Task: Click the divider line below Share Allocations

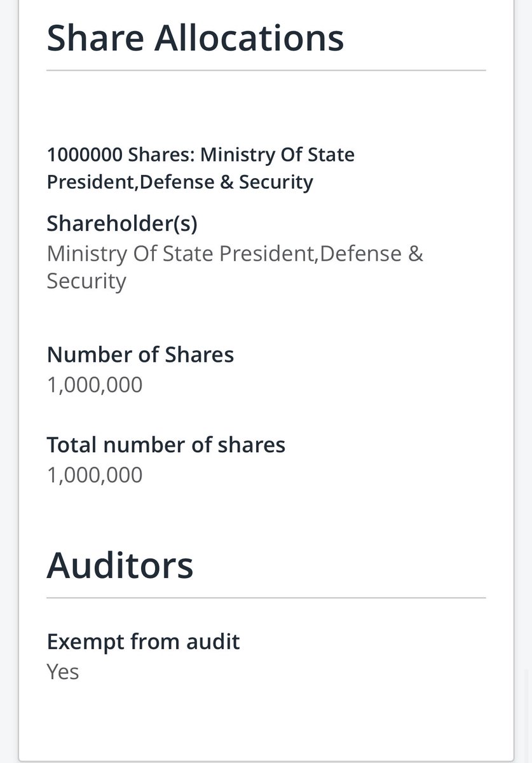Action: coord(266,70)
